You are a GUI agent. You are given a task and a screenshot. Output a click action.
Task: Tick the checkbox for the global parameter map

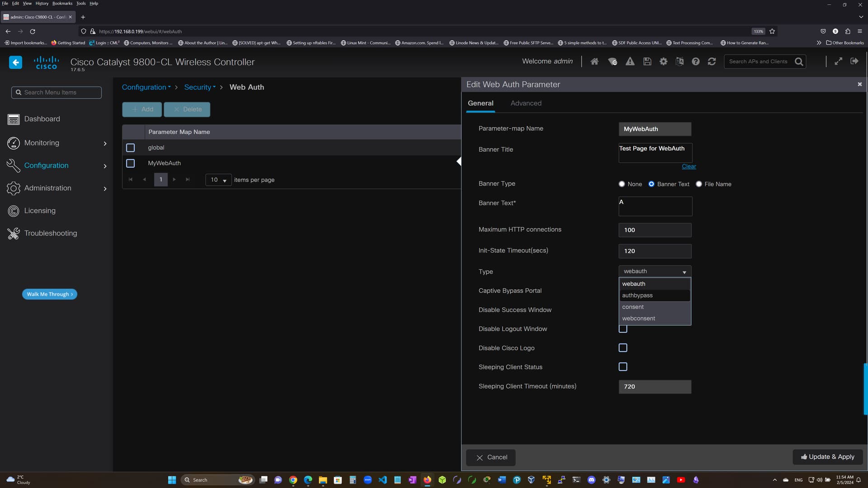click(x=130, y=148)
